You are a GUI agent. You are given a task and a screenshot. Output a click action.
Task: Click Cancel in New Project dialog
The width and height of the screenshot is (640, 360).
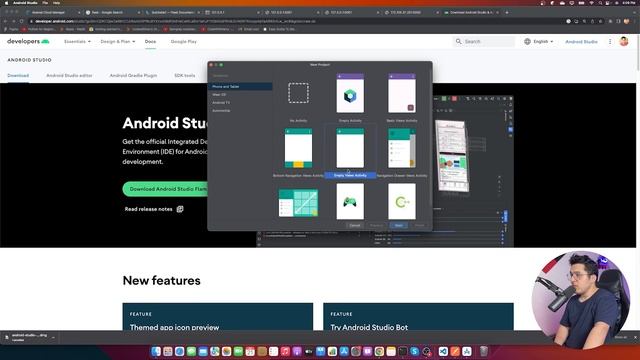(x=355, y=225)
